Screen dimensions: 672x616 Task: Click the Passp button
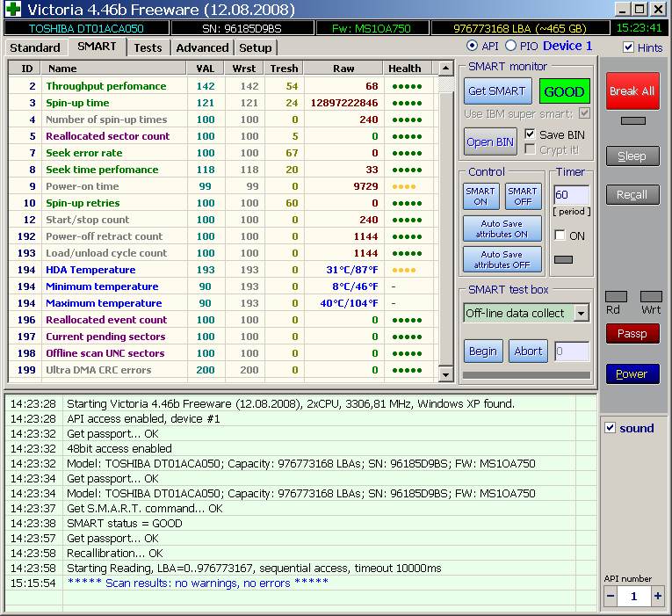pos(632,334)
